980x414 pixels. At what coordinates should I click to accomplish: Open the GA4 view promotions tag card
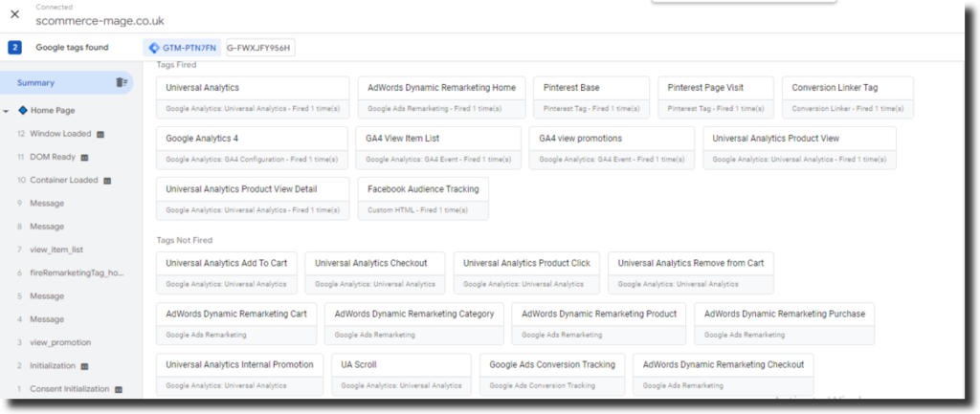click(x=612, y=148)
